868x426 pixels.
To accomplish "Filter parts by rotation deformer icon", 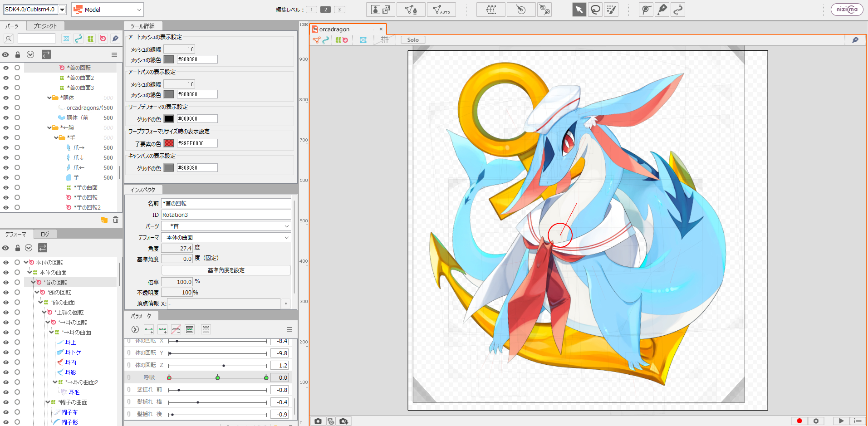I will click(103, 39).
